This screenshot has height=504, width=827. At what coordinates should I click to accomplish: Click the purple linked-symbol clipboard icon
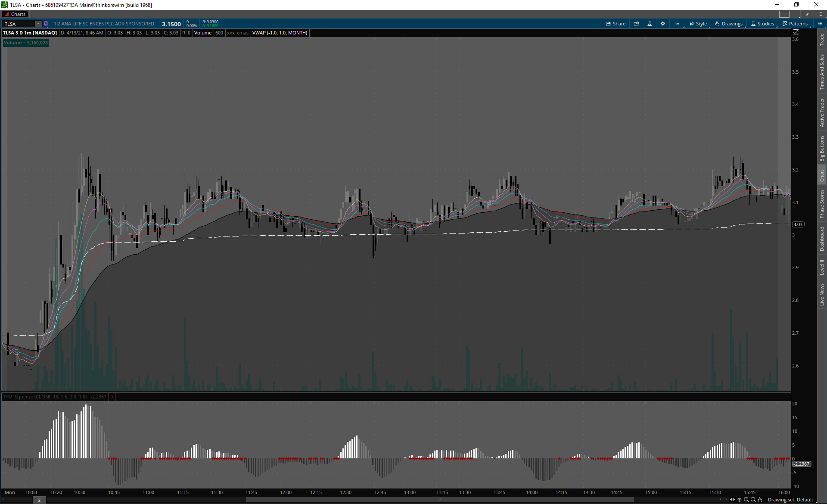(46, 24)
